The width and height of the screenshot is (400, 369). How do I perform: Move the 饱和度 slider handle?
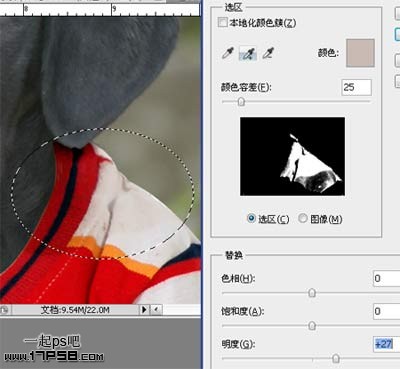(312, 326)
